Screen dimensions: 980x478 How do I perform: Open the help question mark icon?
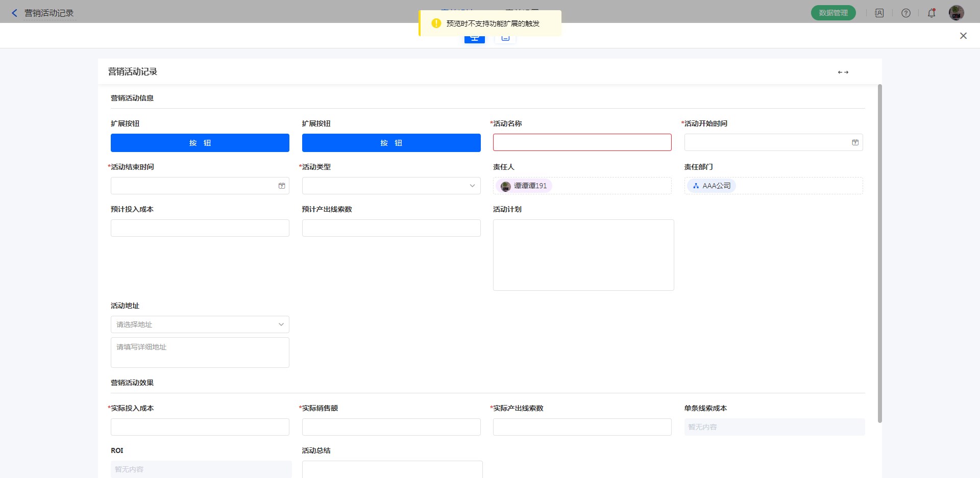point(905,13)
